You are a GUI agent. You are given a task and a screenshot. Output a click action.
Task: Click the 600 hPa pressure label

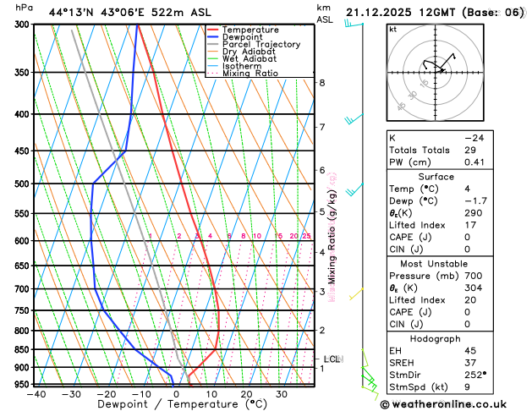(24, 241)
